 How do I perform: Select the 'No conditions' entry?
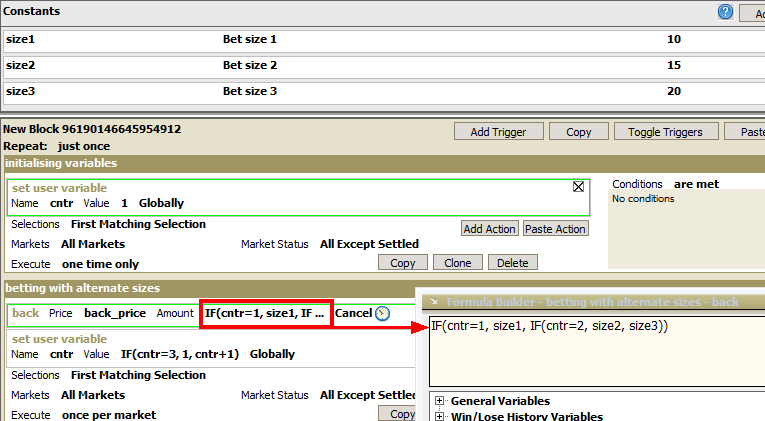pos(643,199)
